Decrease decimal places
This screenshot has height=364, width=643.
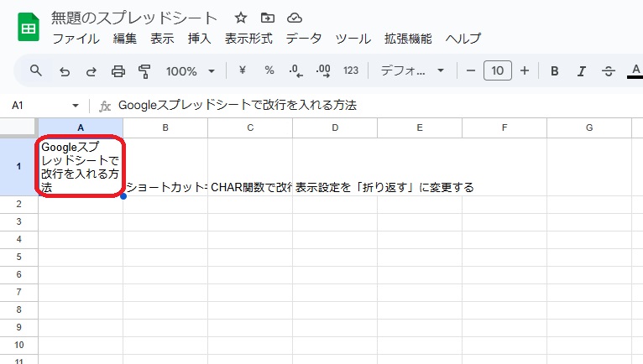coord(295,71)
